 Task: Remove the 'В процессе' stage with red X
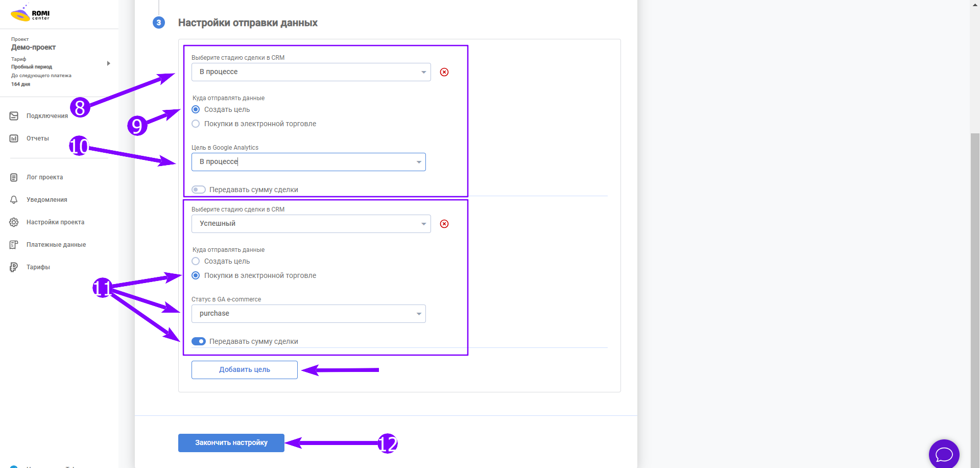(x=444, y=72)
